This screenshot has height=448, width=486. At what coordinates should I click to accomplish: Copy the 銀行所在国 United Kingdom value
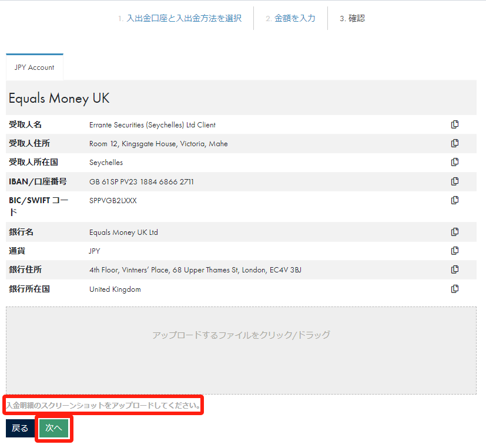point(454,289)
